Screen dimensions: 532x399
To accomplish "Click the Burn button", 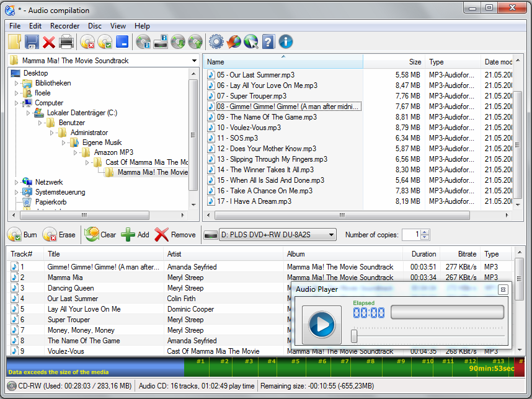I will tap(24, 234).
